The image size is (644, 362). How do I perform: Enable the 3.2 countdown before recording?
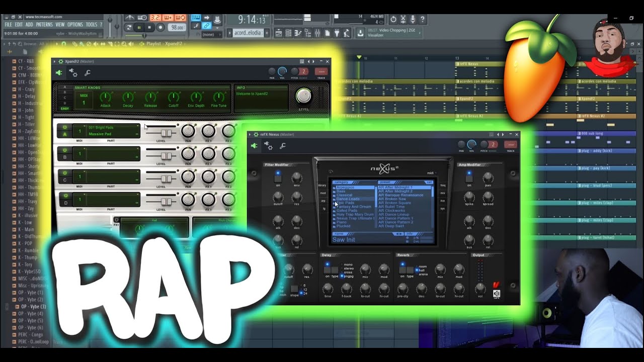pyautogui.click(x=156, y=18)
